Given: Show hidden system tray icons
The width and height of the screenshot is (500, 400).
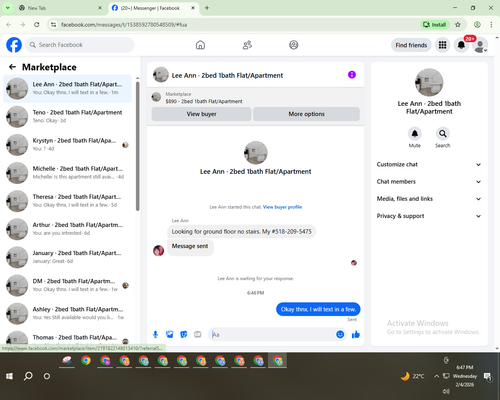Looking at the screenshot, I should [x=436, y=376].
